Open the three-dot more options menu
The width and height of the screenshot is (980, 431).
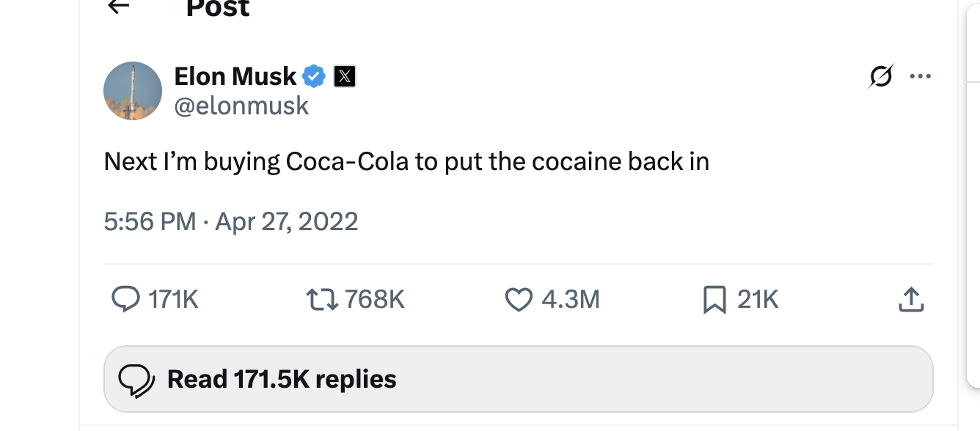[x=920, y=76]
